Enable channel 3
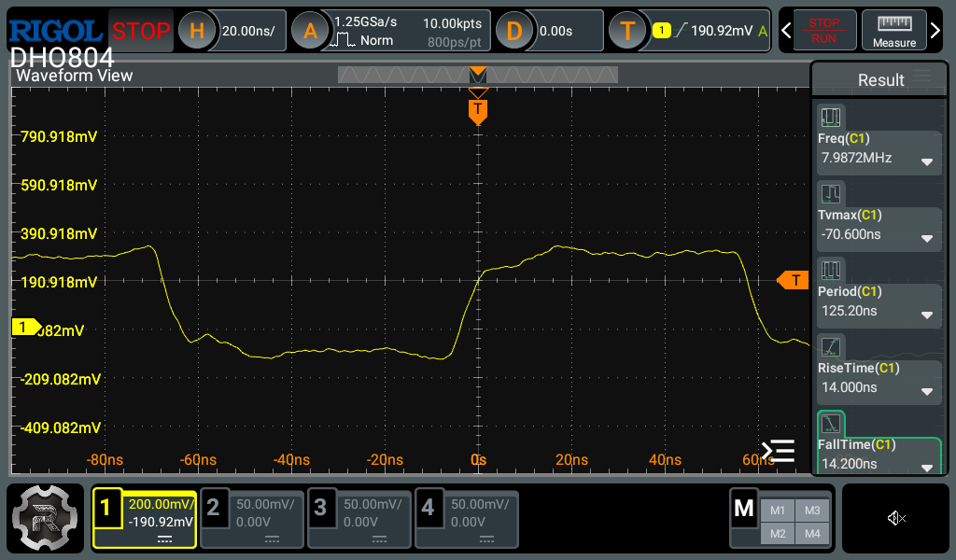This screenshot has height=560, width=956. pos(359,518)
